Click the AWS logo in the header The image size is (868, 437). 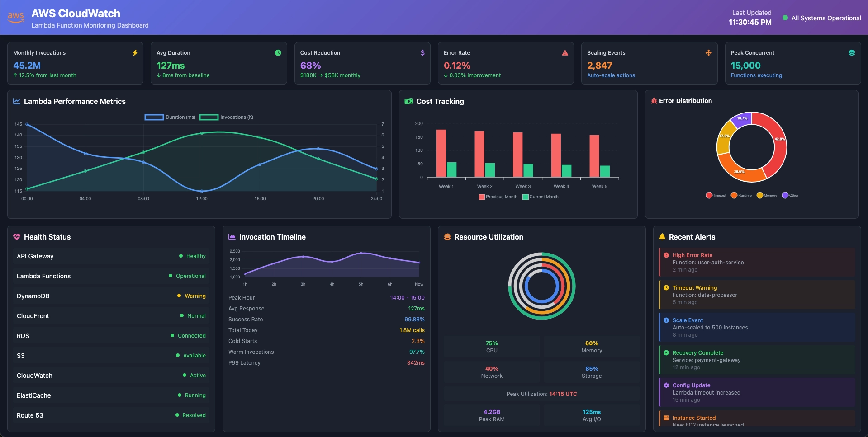pyautogui.click(x=16, y=17)
